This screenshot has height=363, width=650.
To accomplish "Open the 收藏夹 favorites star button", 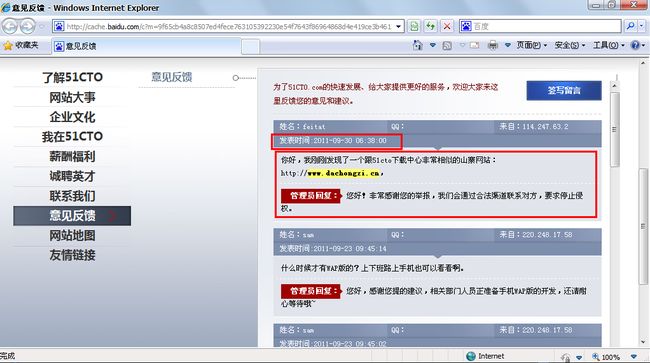I will pyautogui.click(x=21, y=46).
